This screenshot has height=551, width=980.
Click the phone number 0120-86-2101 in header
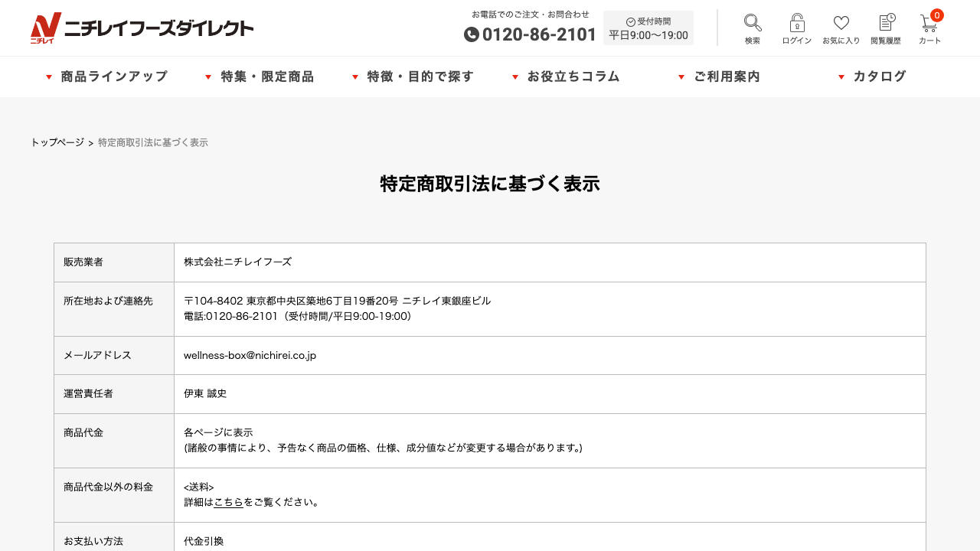pyautogui.click(x=539, y=34)
